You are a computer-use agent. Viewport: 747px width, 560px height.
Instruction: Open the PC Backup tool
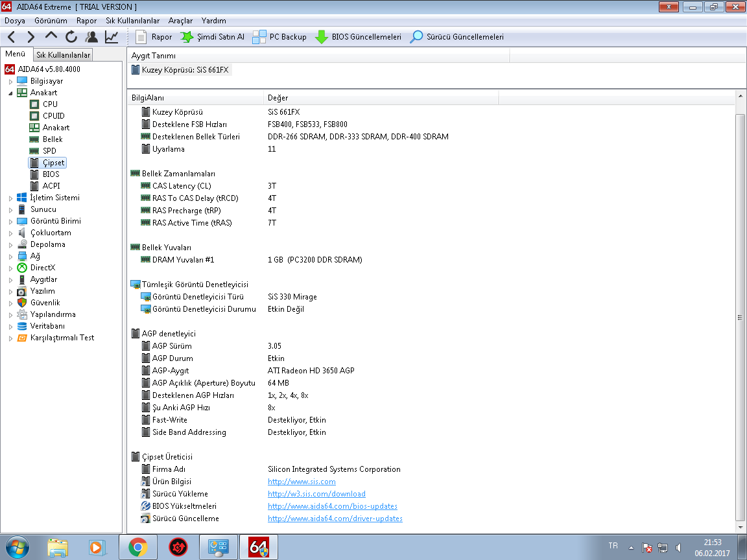[x=279, y=37]
